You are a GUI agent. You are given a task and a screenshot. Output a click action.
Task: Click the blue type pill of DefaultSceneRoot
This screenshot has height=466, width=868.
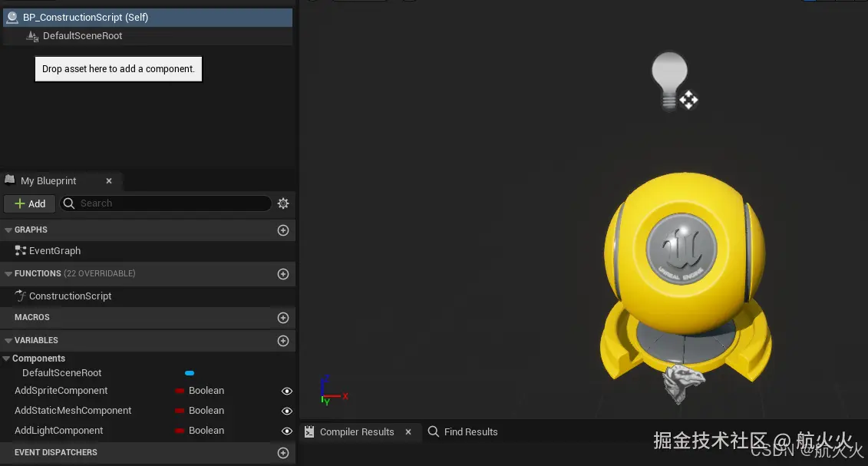coord(190,373)
